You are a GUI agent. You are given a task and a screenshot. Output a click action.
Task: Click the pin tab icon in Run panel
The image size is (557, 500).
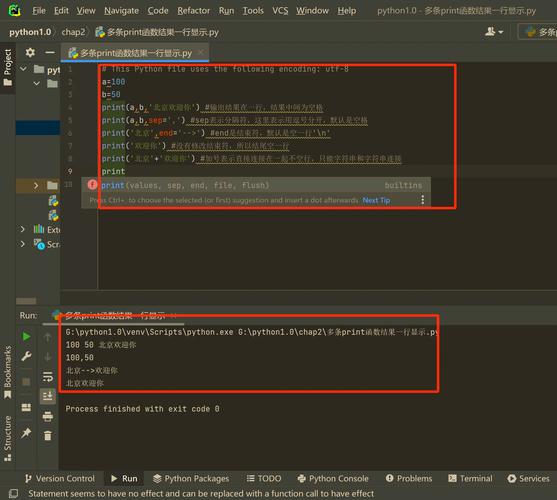26,433
